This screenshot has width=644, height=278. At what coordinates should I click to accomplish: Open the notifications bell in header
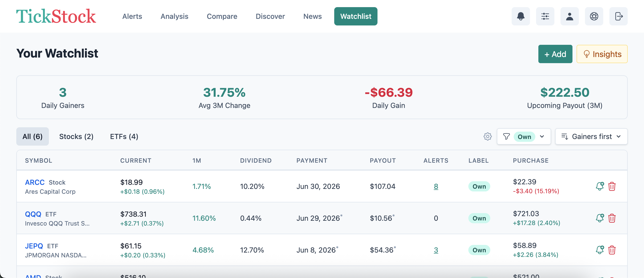(521, 16)
